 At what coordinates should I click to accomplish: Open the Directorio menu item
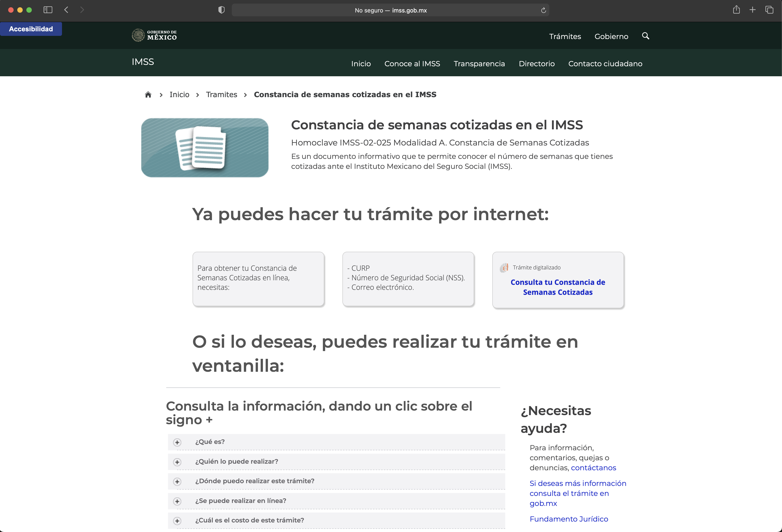(x=537, y=64)
